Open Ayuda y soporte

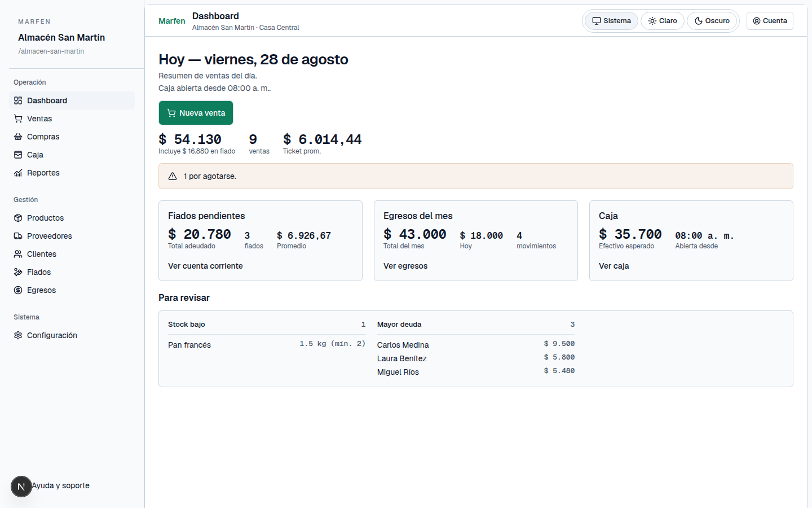pos(60,485)
